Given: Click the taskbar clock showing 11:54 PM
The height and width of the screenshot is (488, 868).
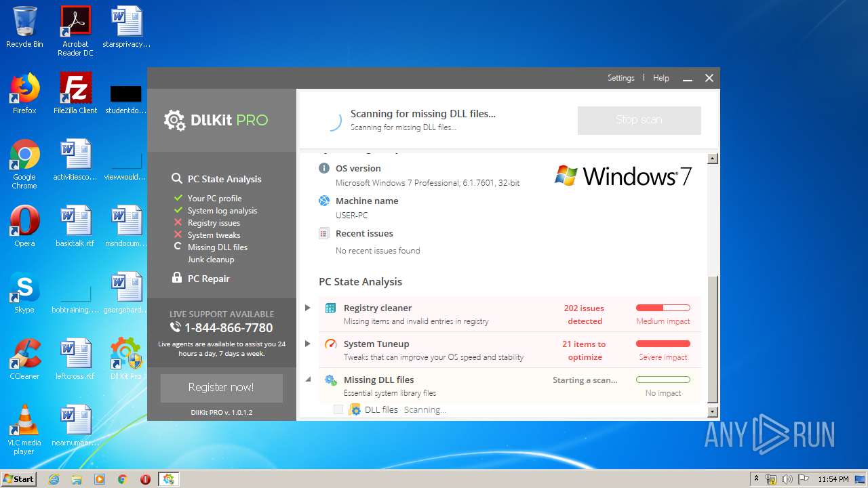Looking at the screenshot, I should pyautogui.click(x=833, y=479).
